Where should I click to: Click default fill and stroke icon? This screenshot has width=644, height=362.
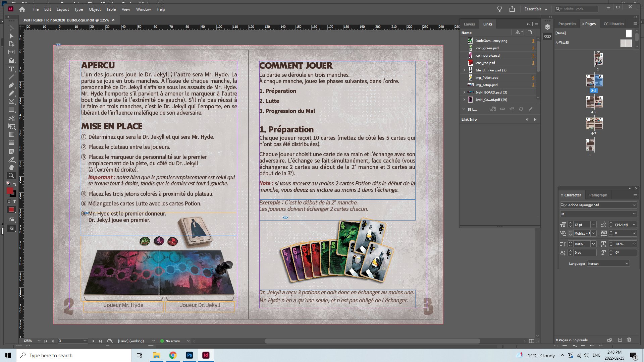(8, 184)
